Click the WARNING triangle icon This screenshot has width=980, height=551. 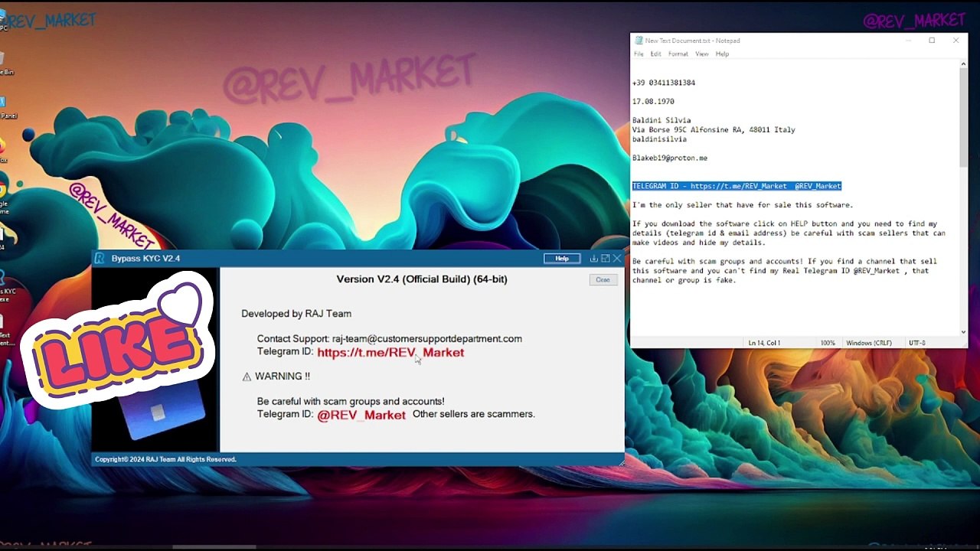coord(247,377)
